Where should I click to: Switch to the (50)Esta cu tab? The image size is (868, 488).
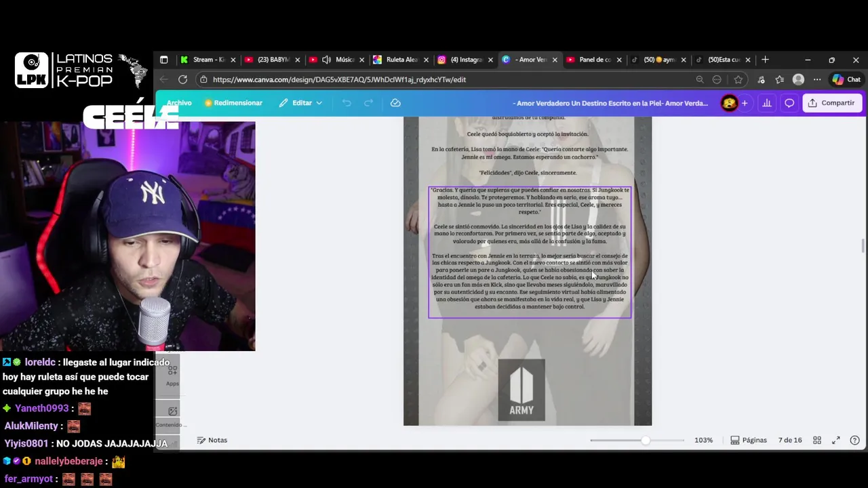[723, 60]
